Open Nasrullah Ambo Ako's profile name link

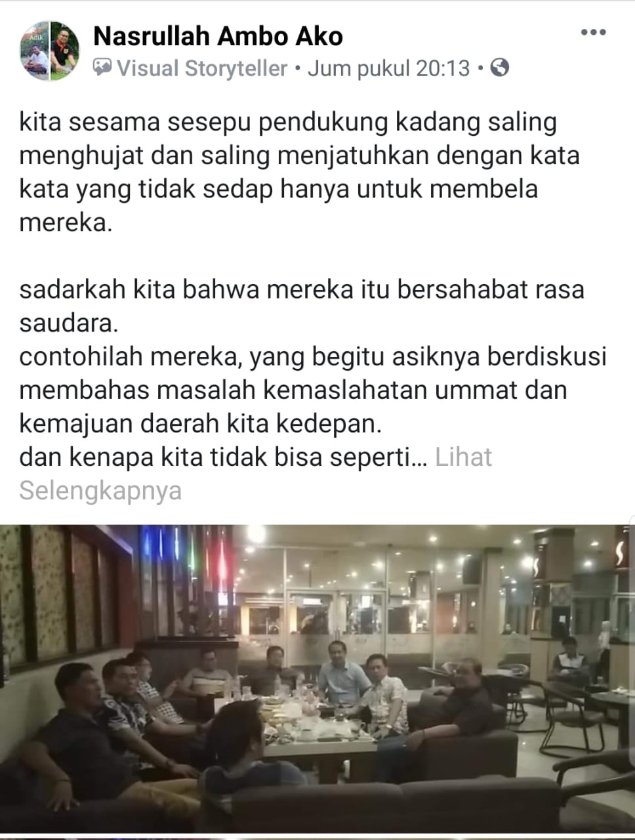click(x=218, y=36)
